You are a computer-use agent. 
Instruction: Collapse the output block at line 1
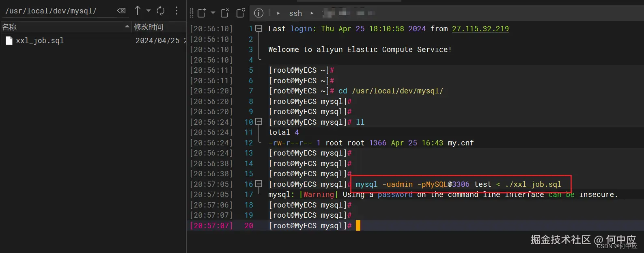259,29
